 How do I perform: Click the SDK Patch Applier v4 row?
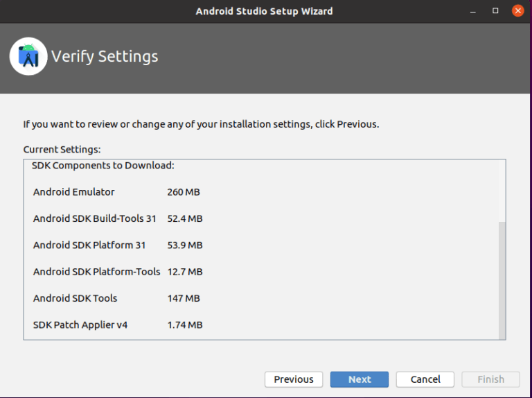coord(80,325)
